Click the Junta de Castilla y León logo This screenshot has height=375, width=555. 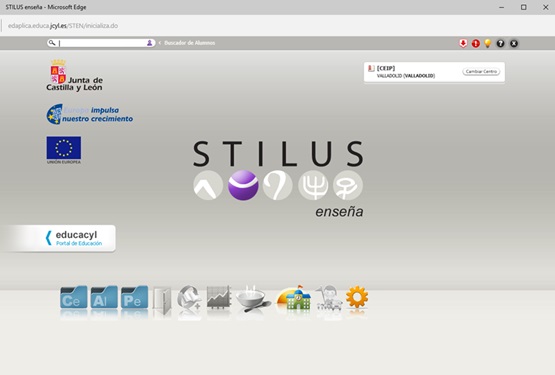point(74,75)
